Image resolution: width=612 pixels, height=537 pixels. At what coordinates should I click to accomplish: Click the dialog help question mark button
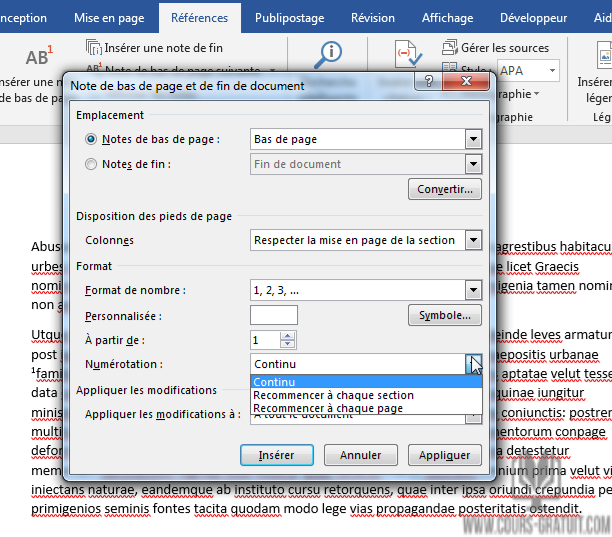click(x=429, y=82)
